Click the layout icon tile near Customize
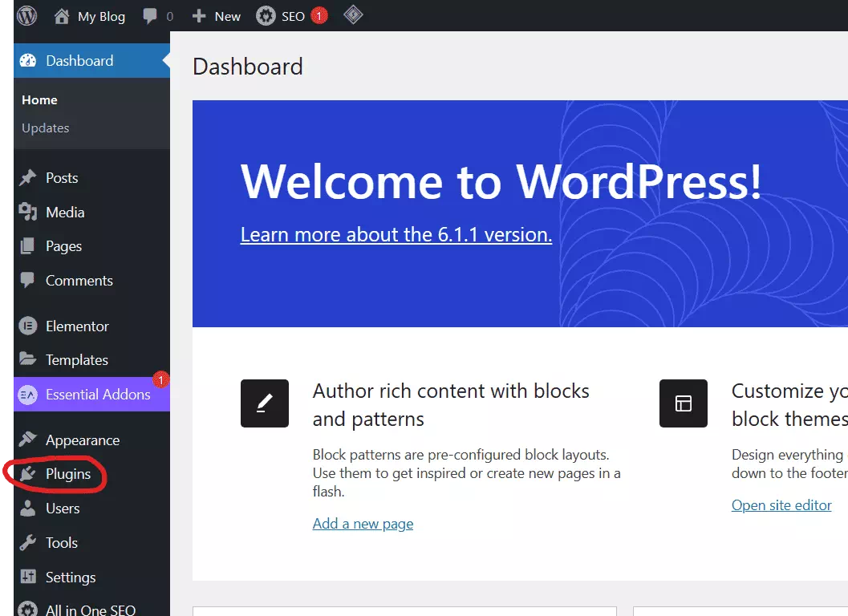Screen dimensions: 848x616 [683, 403]
